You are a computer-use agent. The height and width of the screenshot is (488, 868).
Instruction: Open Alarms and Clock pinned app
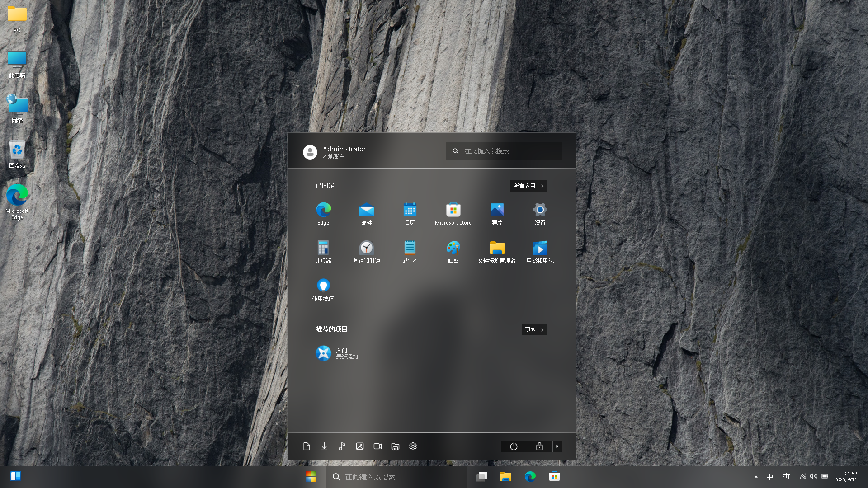pyautogui.click(x=366, y=251)
